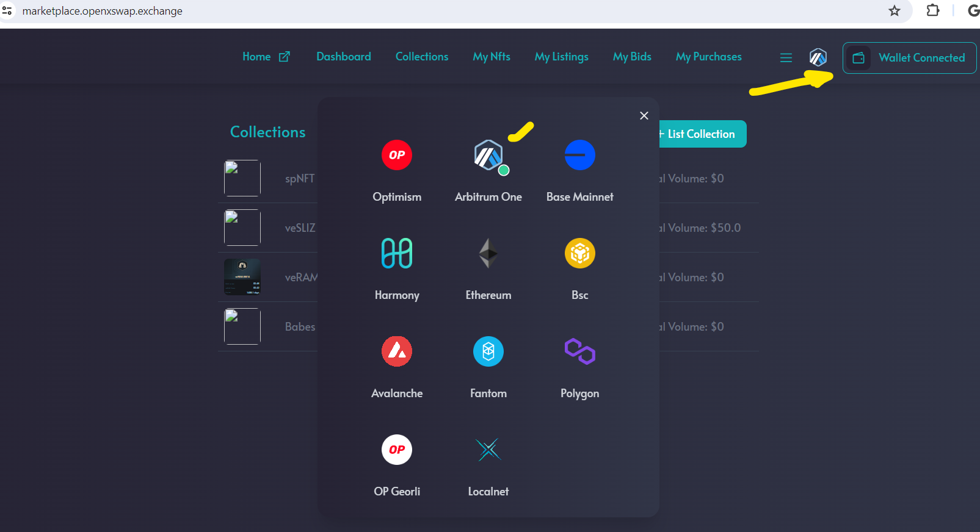Select the Bsc chain icon

pyautogui.click(x=579, y=253)
